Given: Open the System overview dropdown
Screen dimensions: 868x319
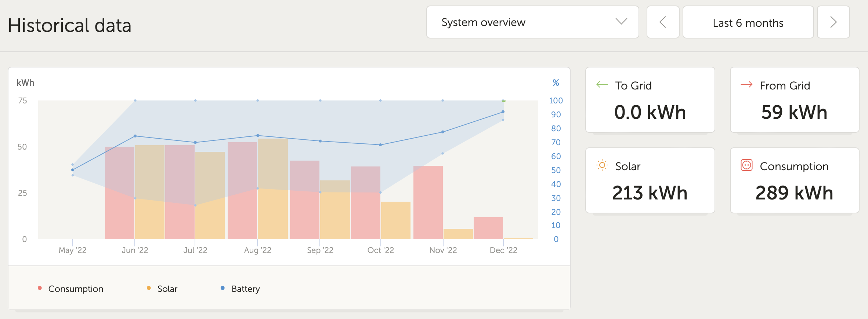Looking at the screenshot, I should 532,22.
